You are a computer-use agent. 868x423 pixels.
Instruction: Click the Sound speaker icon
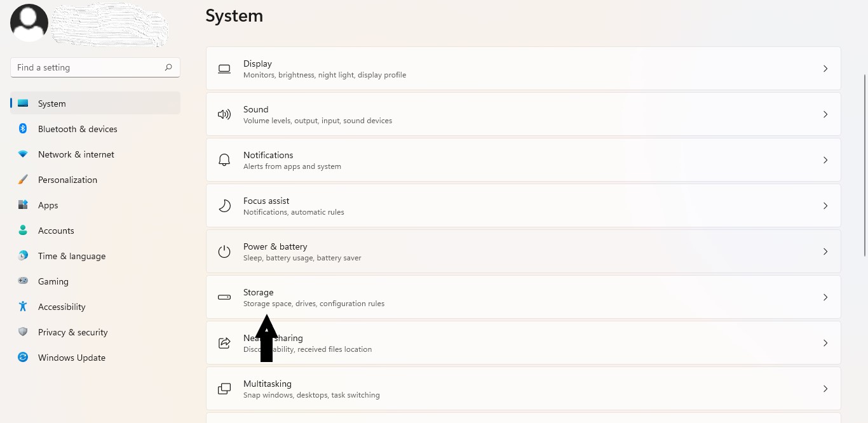click(224, 114)
